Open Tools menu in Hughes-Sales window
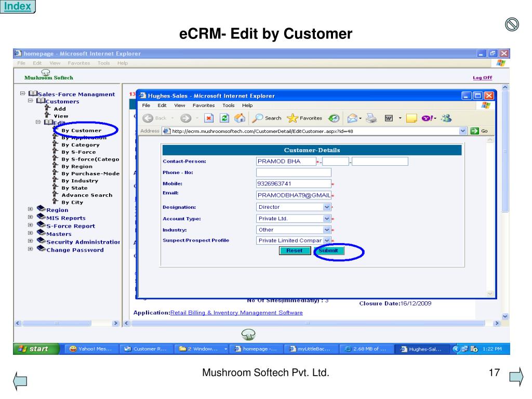 (229, 105)
